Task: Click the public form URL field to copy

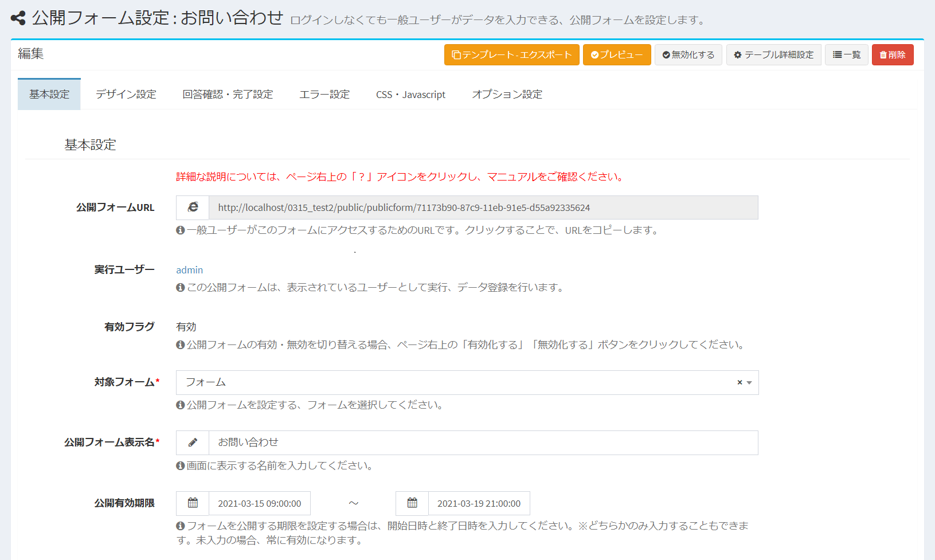Action: click(x=483, y=207)
